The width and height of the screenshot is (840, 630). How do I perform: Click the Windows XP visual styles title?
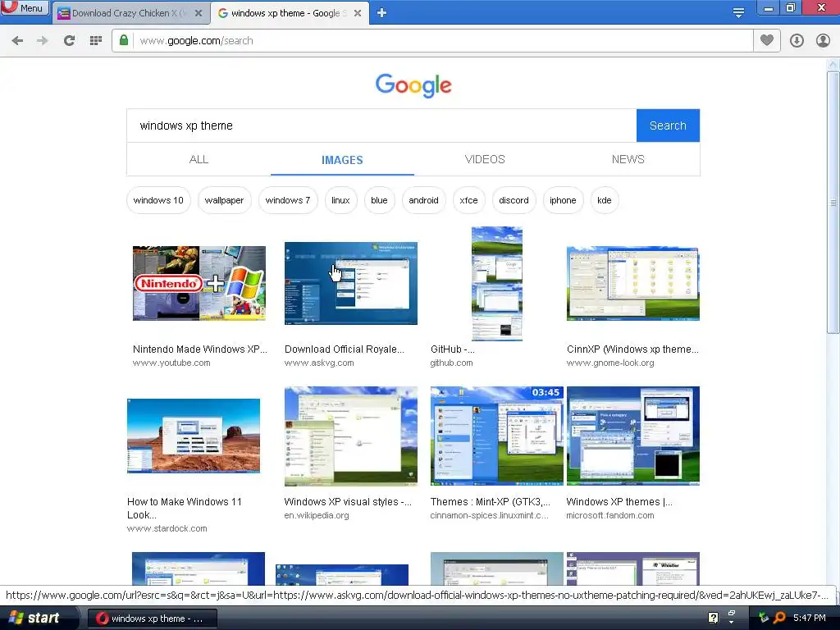tap(348, 502)
